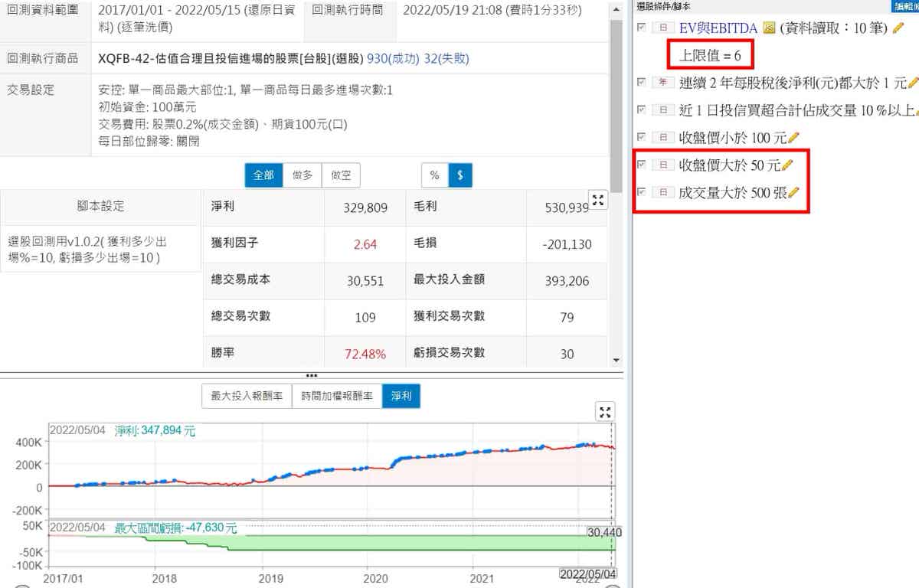
Task: Click the pencil icon for 連續 2 年每股稅後淨利
Action: 913,83
